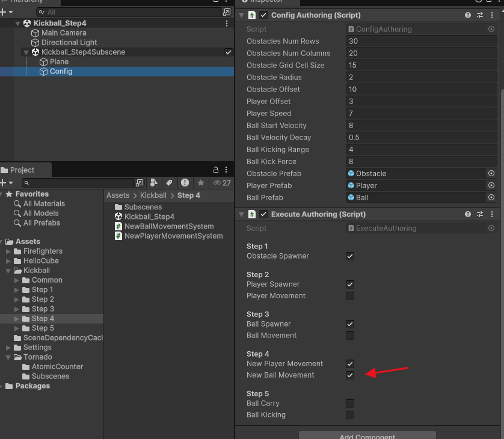The width and height of the screenshot is (504, 439).
Task: Open Config Authoring component kebab menu
Action: [492, 15]
